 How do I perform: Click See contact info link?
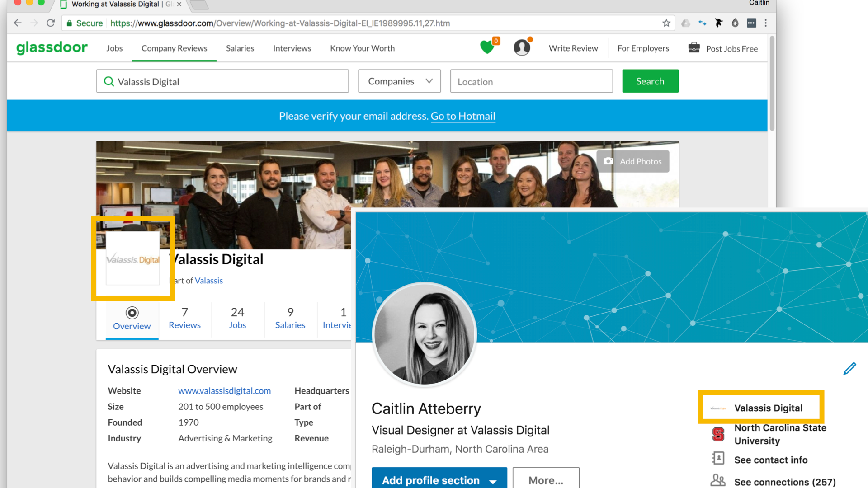[x=771, y=460]
